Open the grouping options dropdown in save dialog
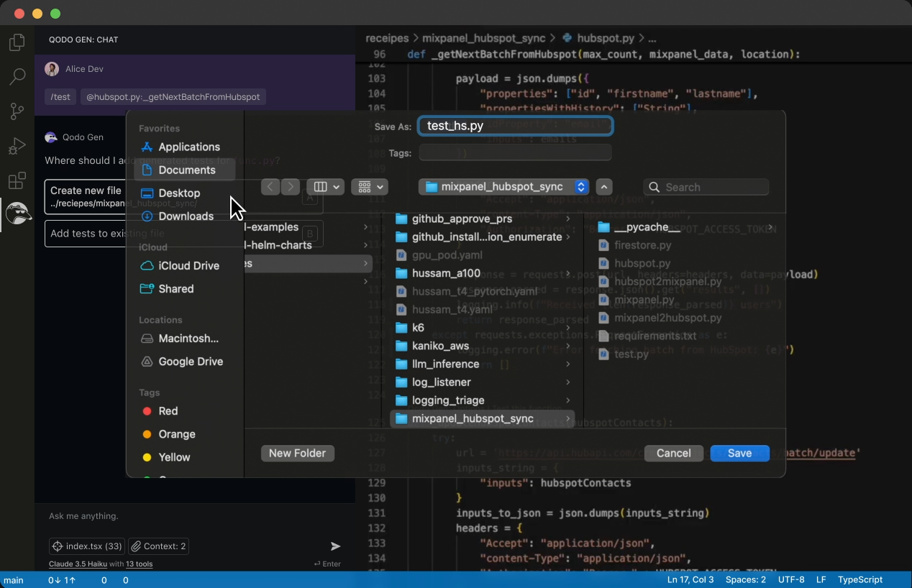Screen dimensions: 912x588 (x=369, y=186)
